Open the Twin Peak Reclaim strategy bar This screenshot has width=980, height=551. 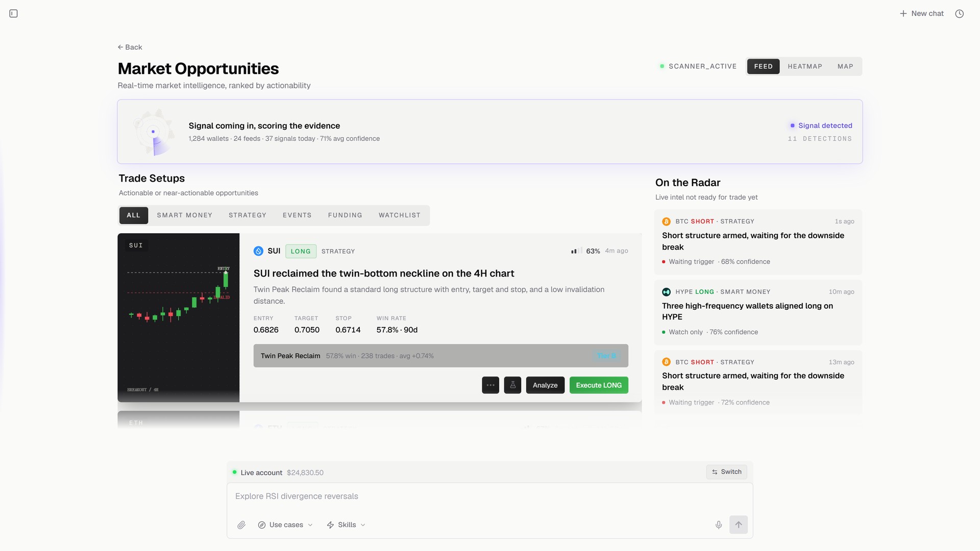[441, 356]
